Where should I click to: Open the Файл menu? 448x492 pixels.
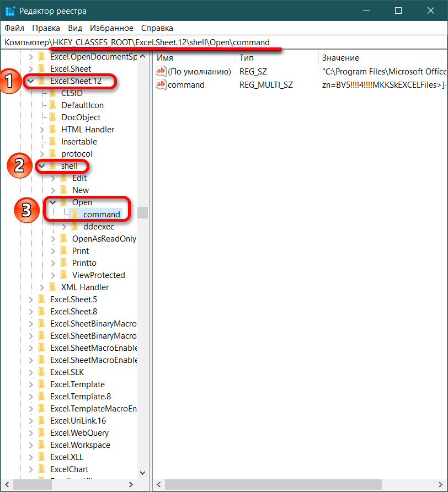tap(14, 28)
